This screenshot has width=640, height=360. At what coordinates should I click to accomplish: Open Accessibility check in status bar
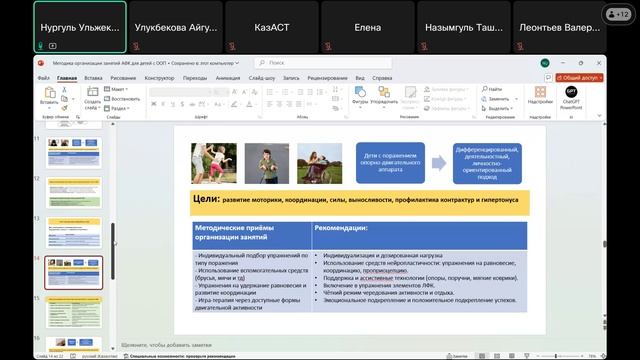[180, 356]
